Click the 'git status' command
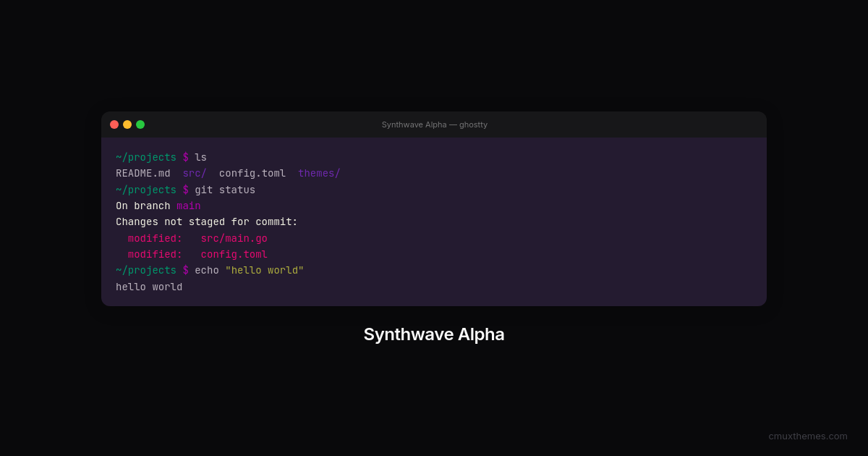Viewport: 868px width, 456px height. (225, 190)
